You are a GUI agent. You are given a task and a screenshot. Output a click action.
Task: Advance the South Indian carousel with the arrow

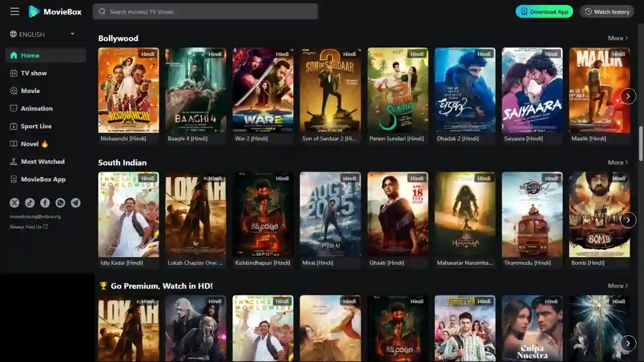[628, 220]
